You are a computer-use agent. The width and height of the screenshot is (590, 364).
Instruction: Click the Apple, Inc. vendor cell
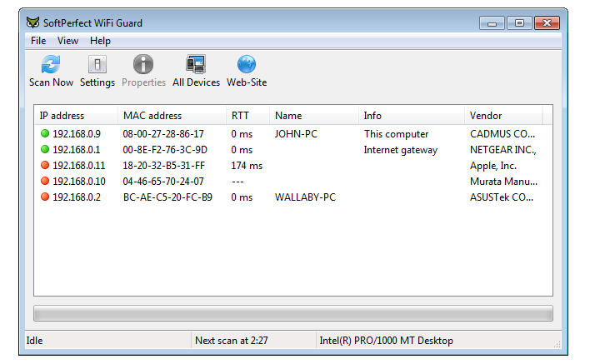493,166
